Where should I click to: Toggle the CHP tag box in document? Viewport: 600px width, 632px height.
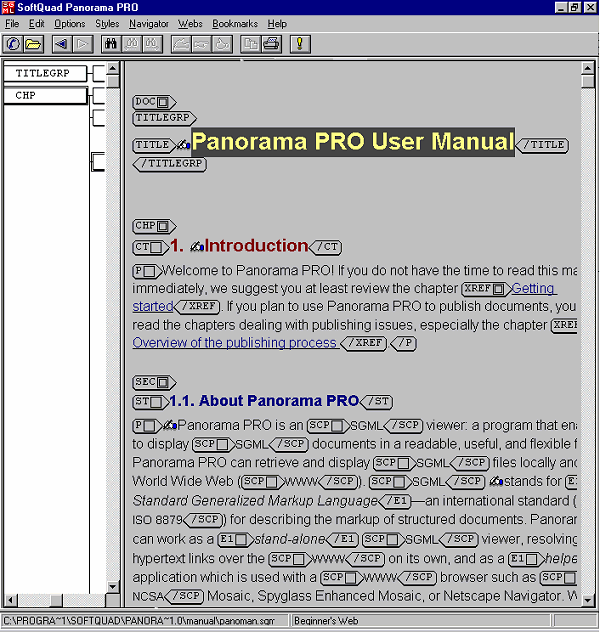[x=163, y=227]
